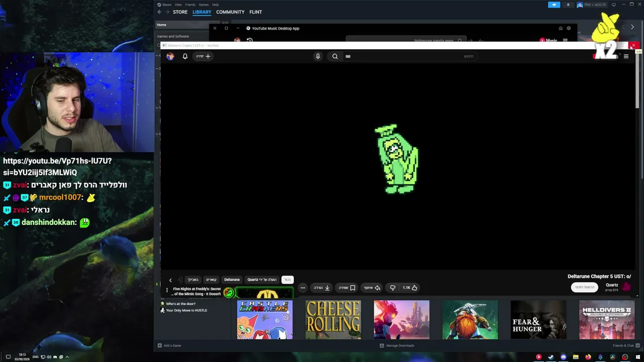The width and height of the screenshot is (644, 362).
Task: Open Discord from the taskbar
Action: coord(563,357)
